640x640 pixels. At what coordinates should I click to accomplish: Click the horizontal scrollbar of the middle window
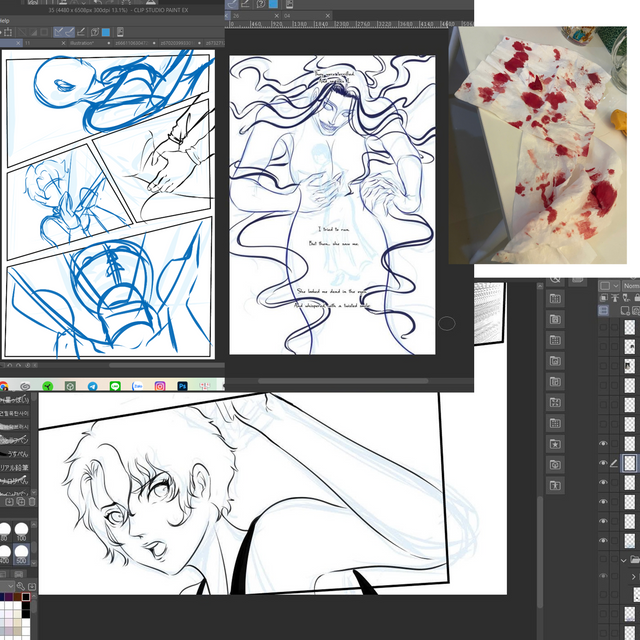pos(343,381)
